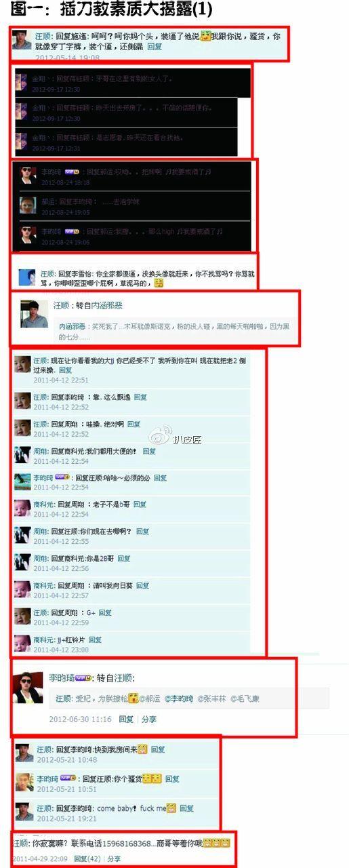Click 周翔's avatar beside '你是2B哥' comment
The width and height of the screenshot is (349, 868).
22,562
